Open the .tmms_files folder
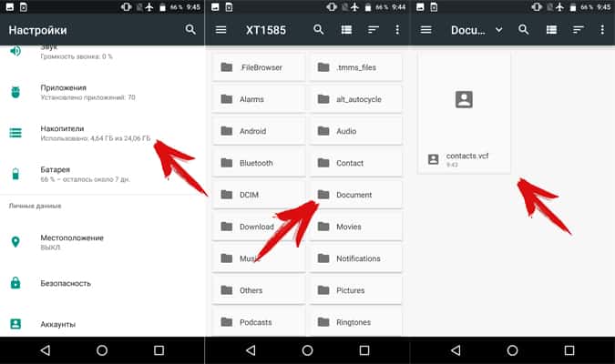The height and width of the screenshot is (364, 615). click(355, 67)
